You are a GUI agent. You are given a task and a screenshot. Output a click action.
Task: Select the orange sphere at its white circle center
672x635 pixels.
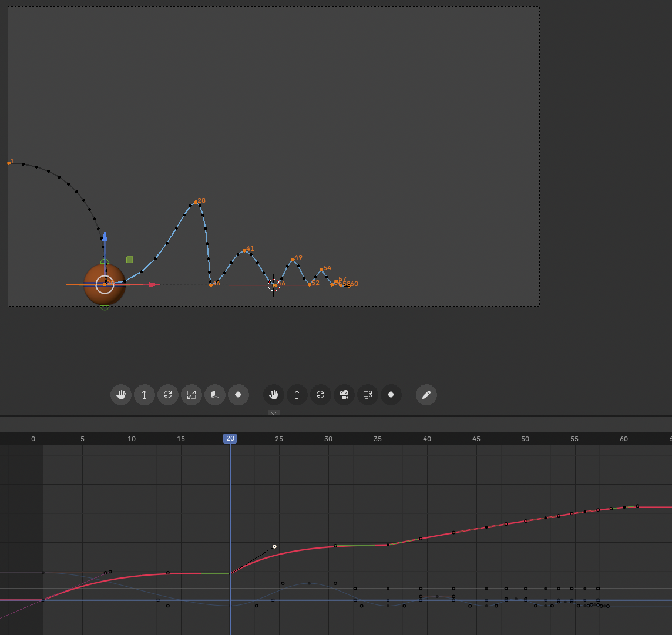pos(105,284)
